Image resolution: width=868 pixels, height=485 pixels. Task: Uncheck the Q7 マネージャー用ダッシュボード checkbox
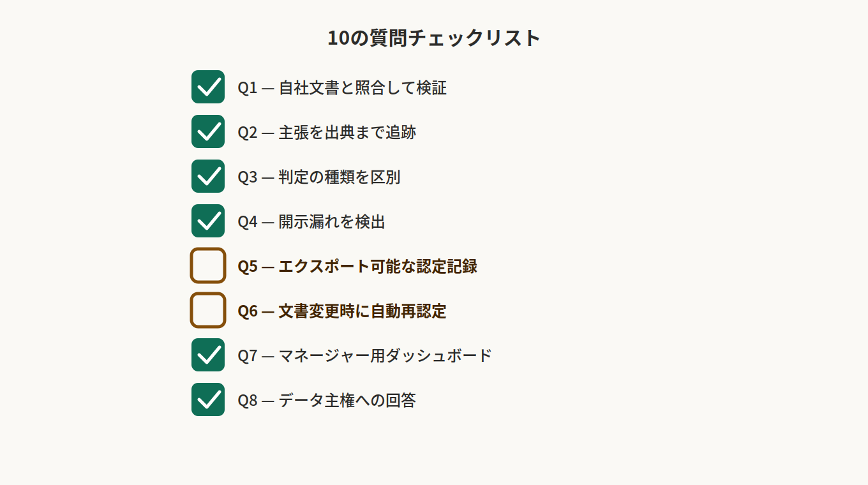click(208, 355)
